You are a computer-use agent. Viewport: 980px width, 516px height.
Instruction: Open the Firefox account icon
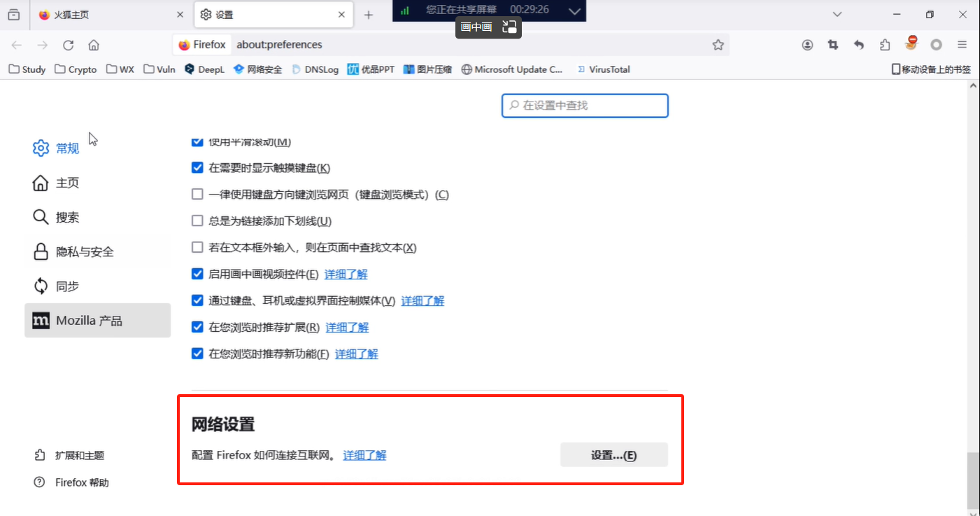[807, 45]
